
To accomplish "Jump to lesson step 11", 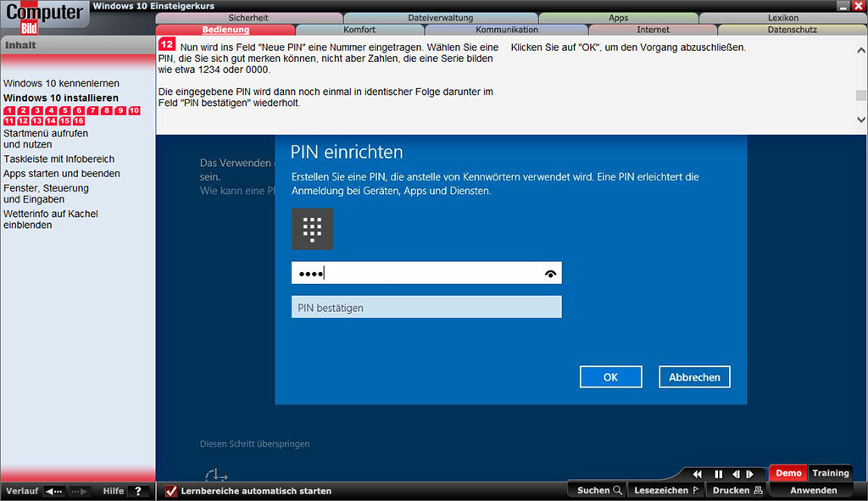I will (9, 120).
